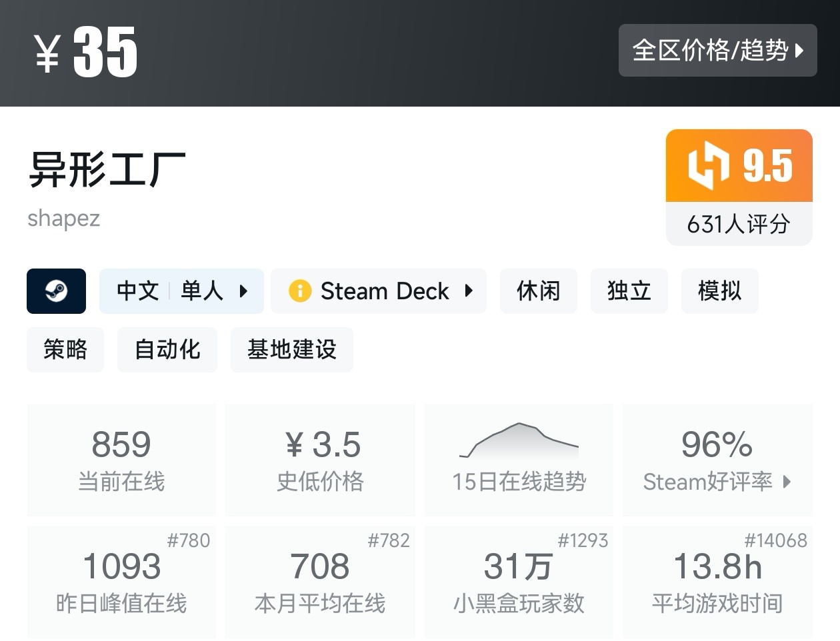Viewport: 840px width, 641px height.
Task: Tap the 昨日峰值在线 1093 card
Action: point(121,582)
